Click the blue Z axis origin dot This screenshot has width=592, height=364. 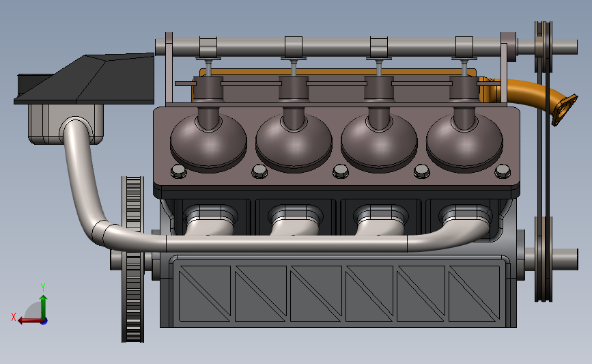pyautogui.click(x=44, y=322)
